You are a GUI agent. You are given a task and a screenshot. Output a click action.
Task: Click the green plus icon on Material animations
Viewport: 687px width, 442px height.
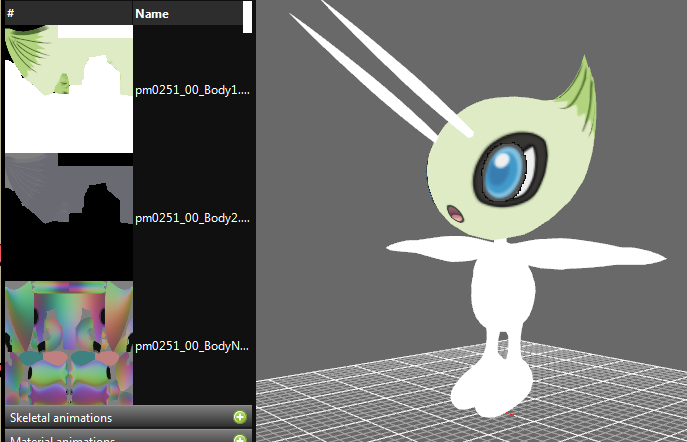click(x=240, y=438)
